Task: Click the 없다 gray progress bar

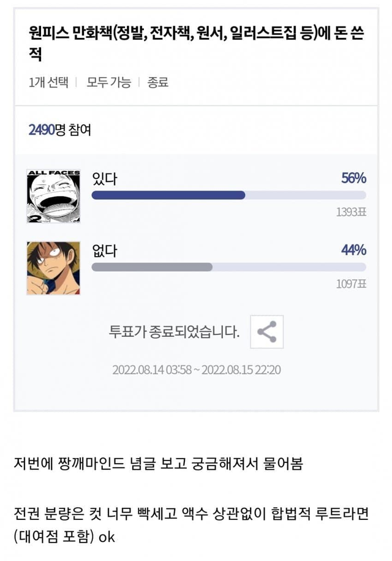Action: tap(152, 267)
